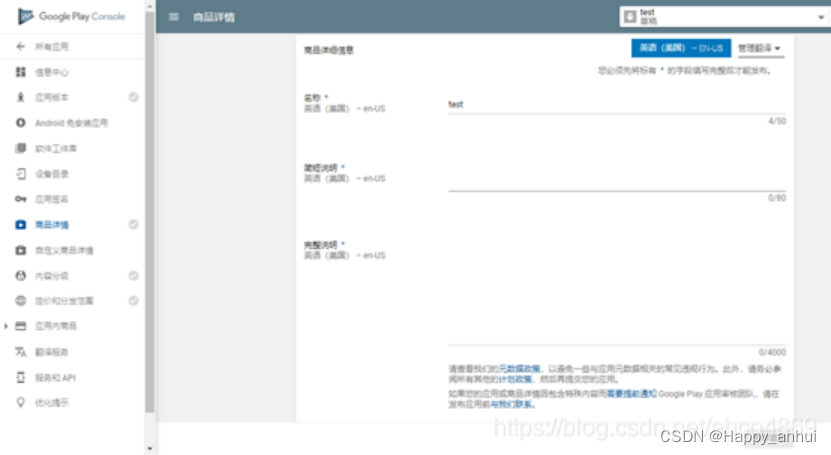Click the 翻译服务 translate icon
831x455 pixels.
pos(21,352)
